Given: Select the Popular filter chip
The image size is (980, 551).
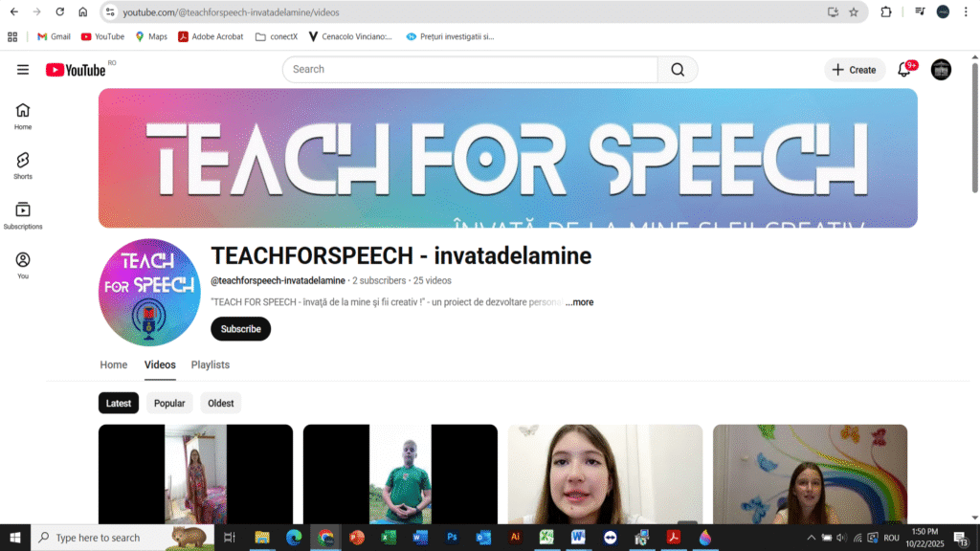Looking at the screenshot, I should click(x=169, y=403).
